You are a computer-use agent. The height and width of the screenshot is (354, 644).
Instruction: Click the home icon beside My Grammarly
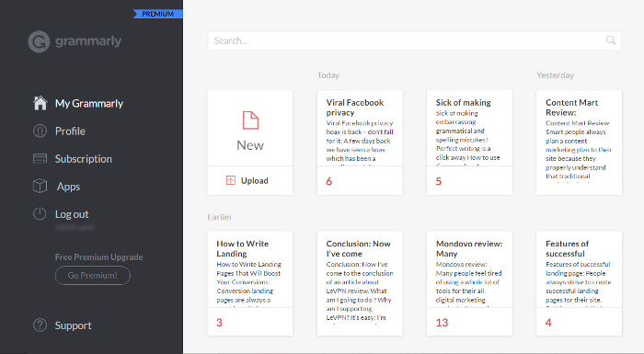(40, 103)
